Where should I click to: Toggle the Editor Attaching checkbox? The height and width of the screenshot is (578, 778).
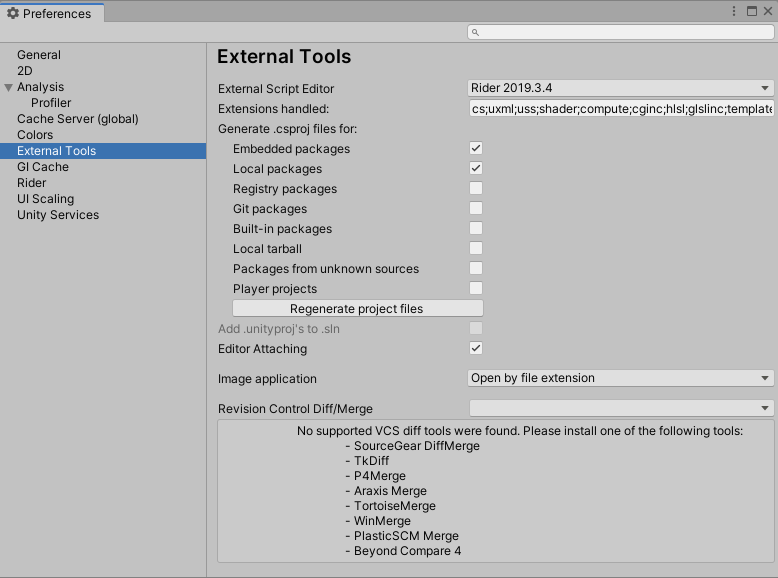pyautogui.click(x=476, y=348)
